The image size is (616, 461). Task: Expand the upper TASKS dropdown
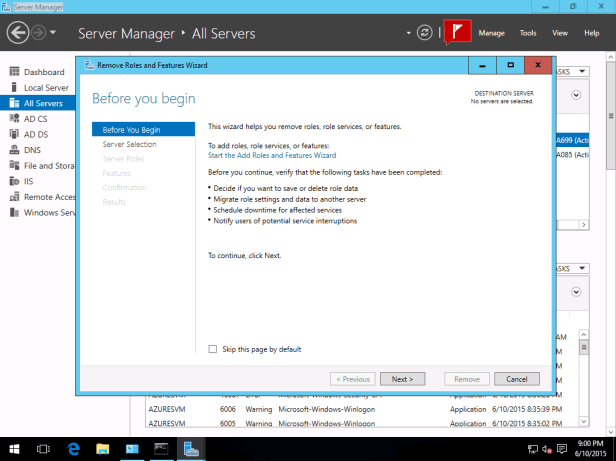click(562, 73)
